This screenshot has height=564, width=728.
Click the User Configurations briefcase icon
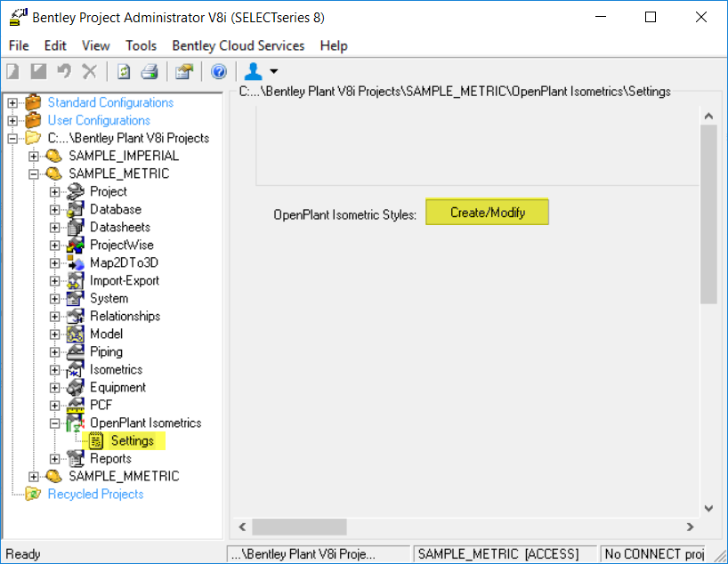[33, 120]
